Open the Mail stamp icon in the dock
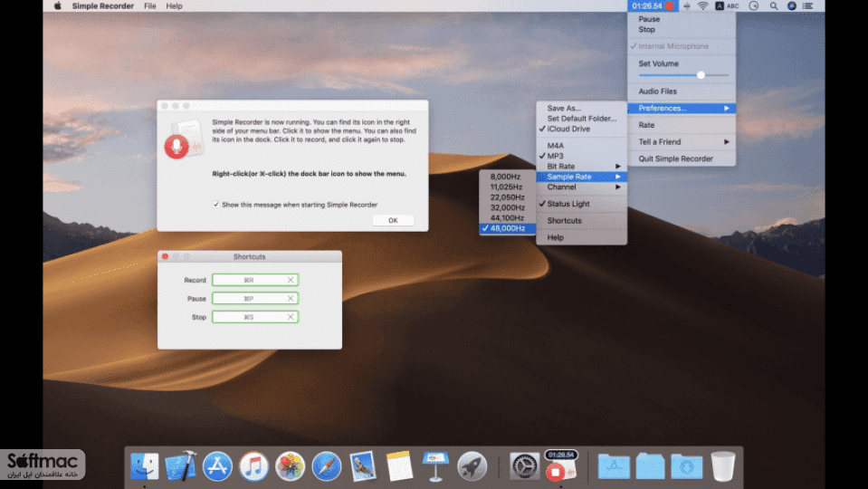Screen dimensions: 868x489 [x=363, y=465]
